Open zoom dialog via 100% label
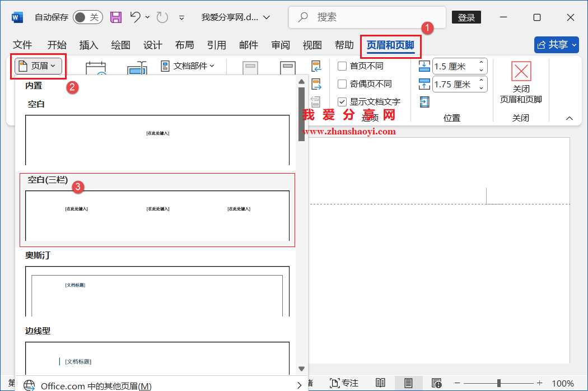The width and height of the screenshot is (588, 391). coord(562,383)
